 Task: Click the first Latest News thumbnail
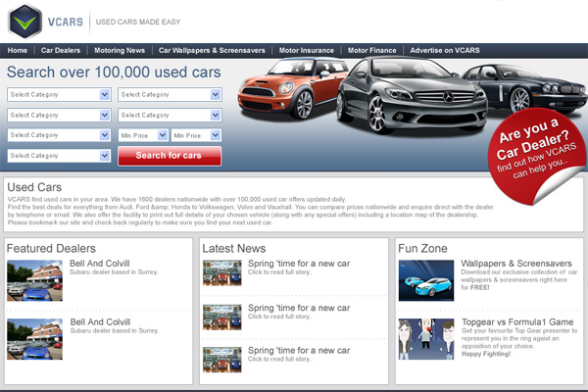point(222,272)
